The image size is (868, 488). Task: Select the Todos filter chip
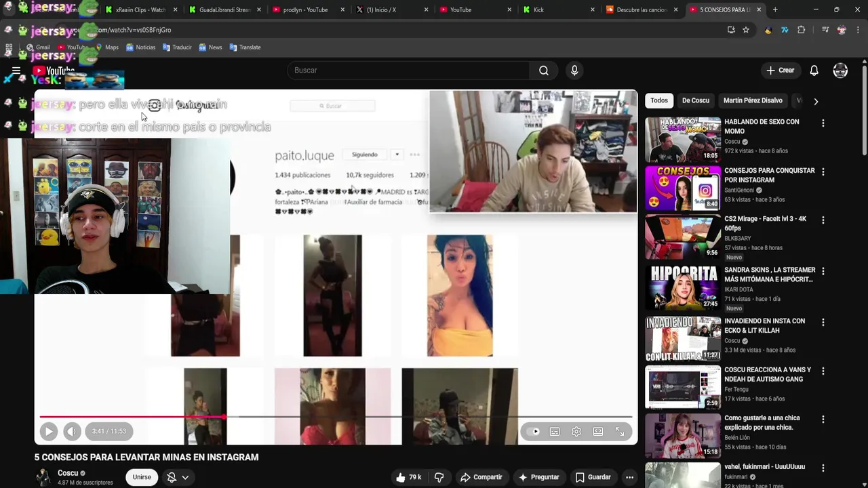point(659,100)
